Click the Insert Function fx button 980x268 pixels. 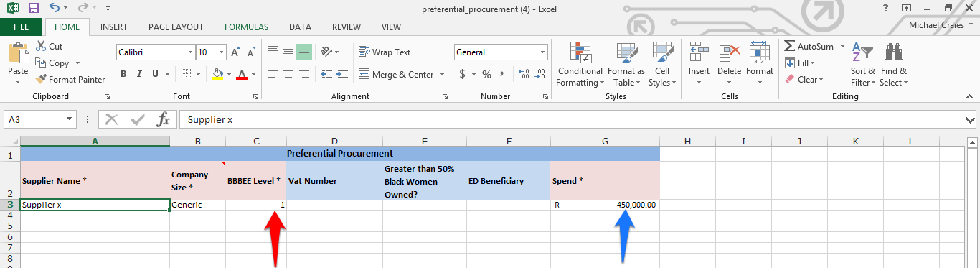[x=164, y=120]
